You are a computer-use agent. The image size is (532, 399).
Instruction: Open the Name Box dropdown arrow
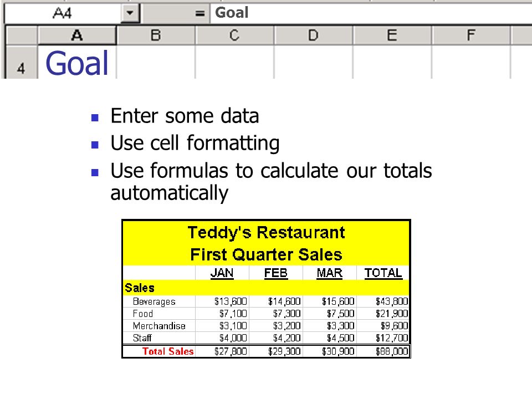(x=130, y=13)
